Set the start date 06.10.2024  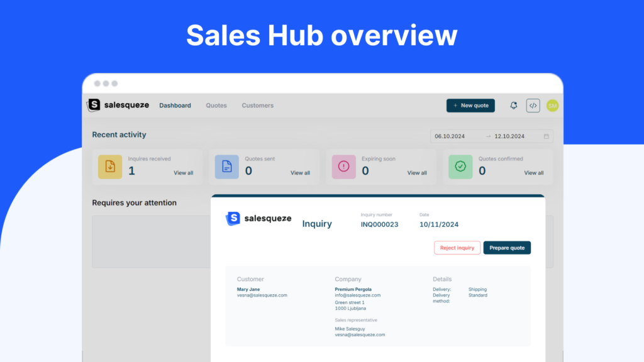pos(450,136)
